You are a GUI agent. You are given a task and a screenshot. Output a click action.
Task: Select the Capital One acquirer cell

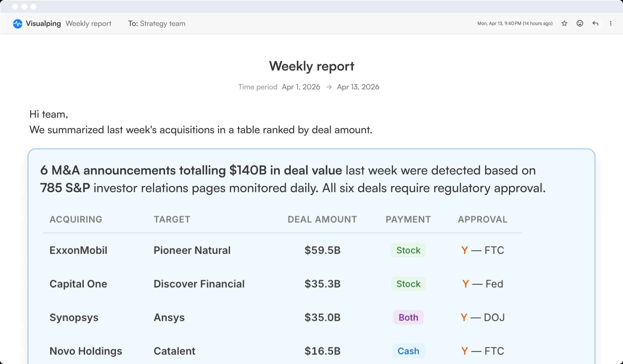pyautogui.click(x=78, y=284)
